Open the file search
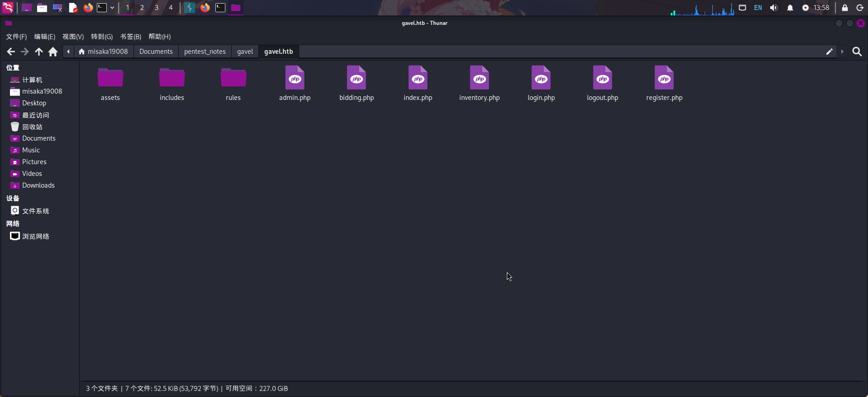 coord(857,52)
